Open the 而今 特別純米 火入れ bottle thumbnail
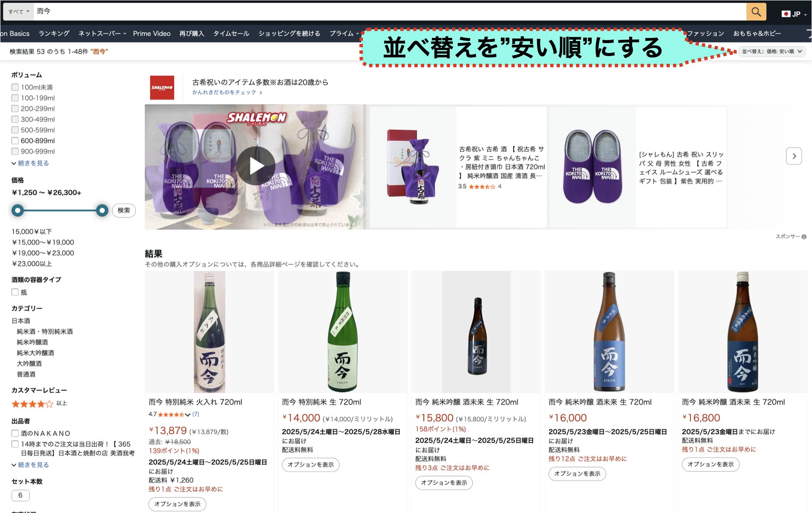This screenshot has width=812, height=513. (x=209, y=332)
